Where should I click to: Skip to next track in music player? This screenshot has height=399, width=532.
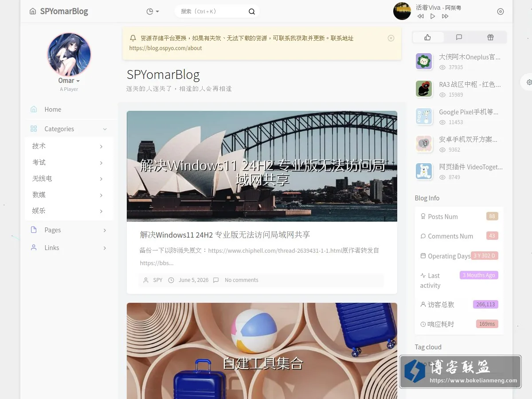445,16
